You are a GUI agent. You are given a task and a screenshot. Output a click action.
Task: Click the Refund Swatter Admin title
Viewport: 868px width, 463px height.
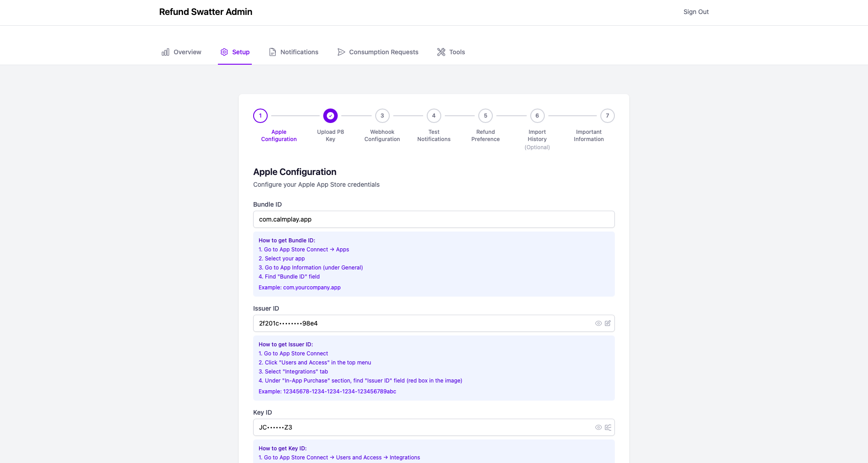[206, 12]
